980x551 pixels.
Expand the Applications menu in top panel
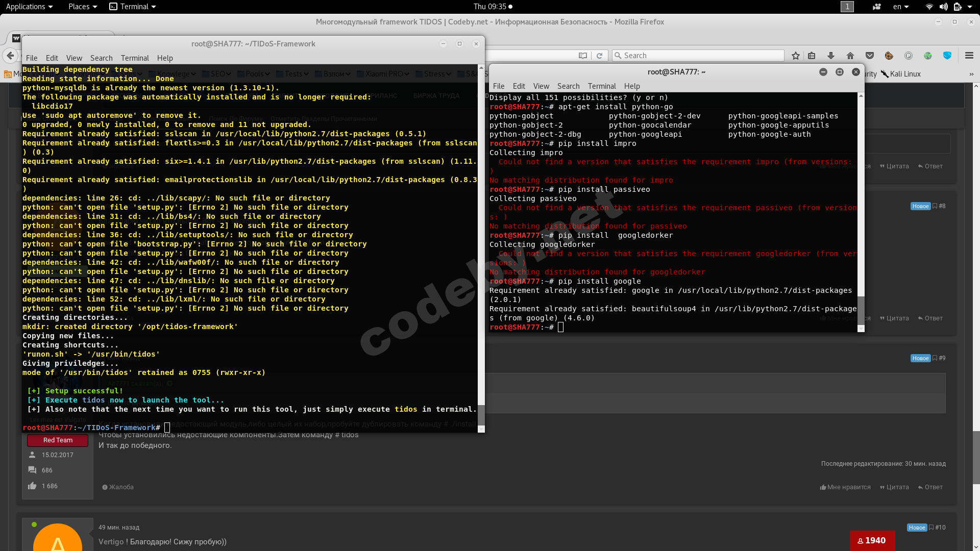pyautogui.click(x=29, y=7)
